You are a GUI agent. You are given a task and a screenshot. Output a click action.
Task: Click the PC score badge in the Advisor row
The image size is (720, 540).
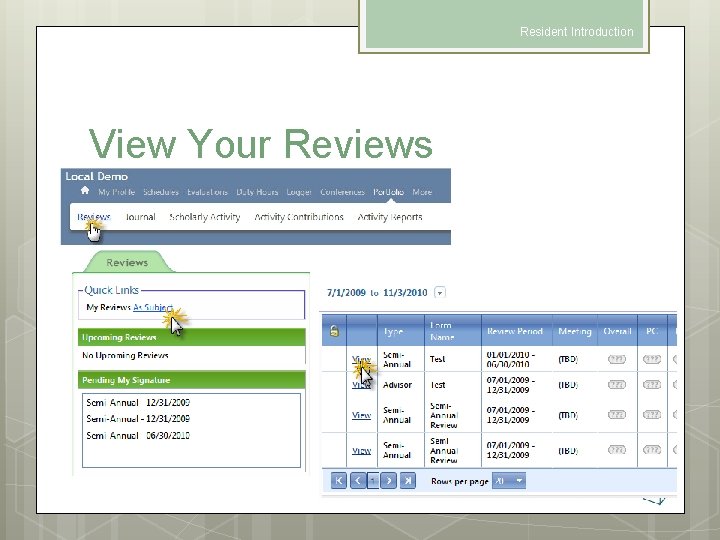(x=652, y=384)
